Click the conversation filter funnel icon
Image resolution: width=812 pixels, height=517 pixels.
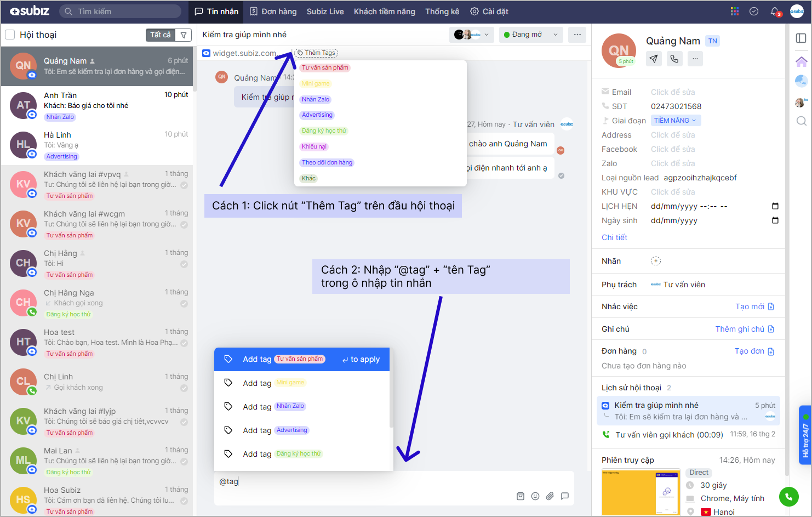[x=184, y=35]
